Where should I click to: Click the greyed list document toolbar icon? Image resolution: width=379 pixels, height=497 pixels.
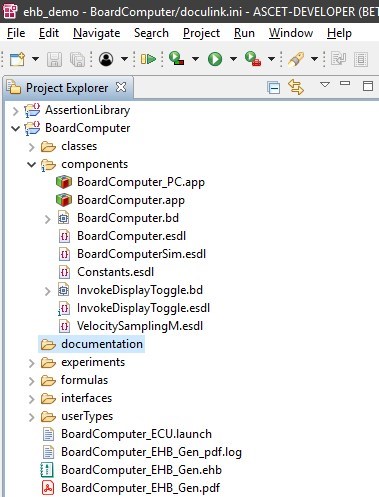(361, 59)
